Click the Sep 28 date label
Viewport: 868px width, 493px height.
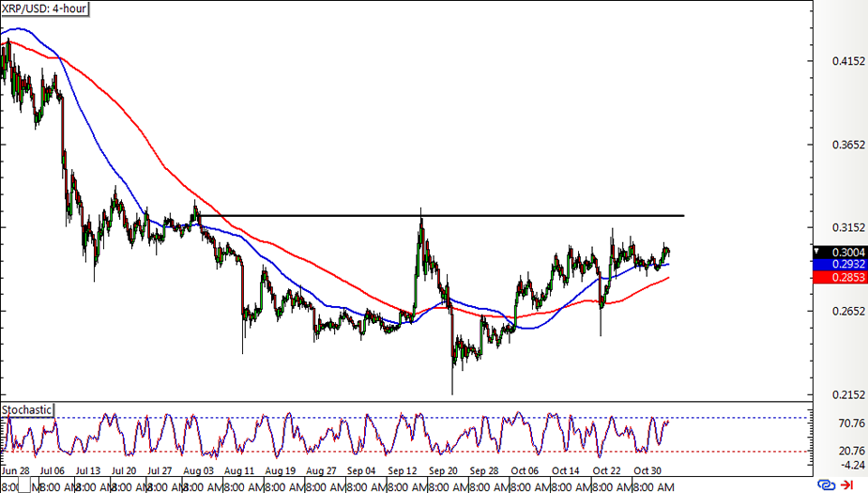click(x=484, y=470)
